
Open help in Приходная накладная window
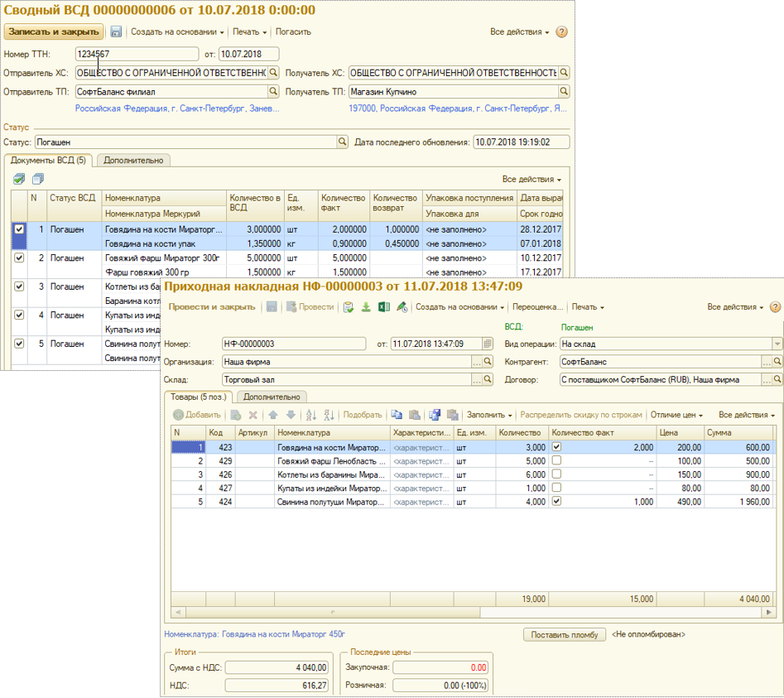click(776, 307)
